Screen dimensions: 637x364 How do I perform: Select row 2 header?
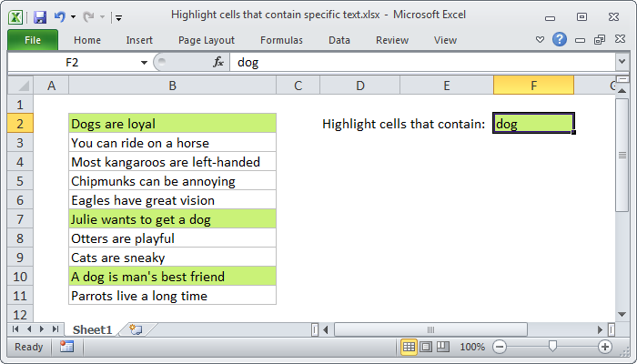pyautogui.click(x=20, y=124)
